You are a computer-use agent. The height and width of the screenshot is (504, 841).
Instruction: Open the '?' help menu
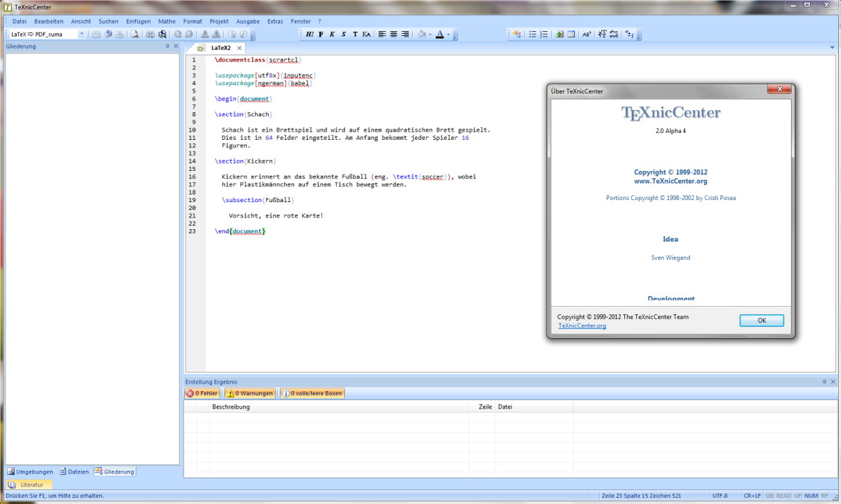[x=319, y=21]
